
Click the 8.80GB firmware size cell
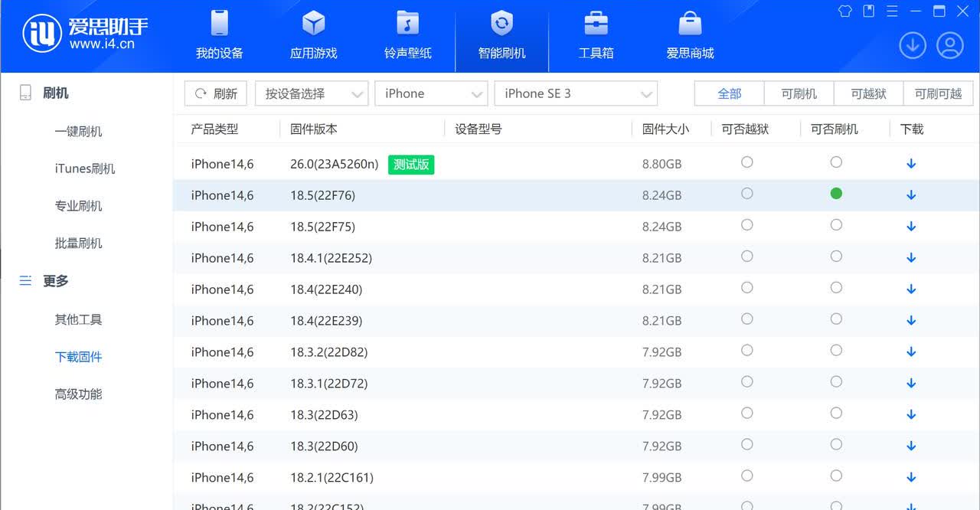click(x=661, y=165)
